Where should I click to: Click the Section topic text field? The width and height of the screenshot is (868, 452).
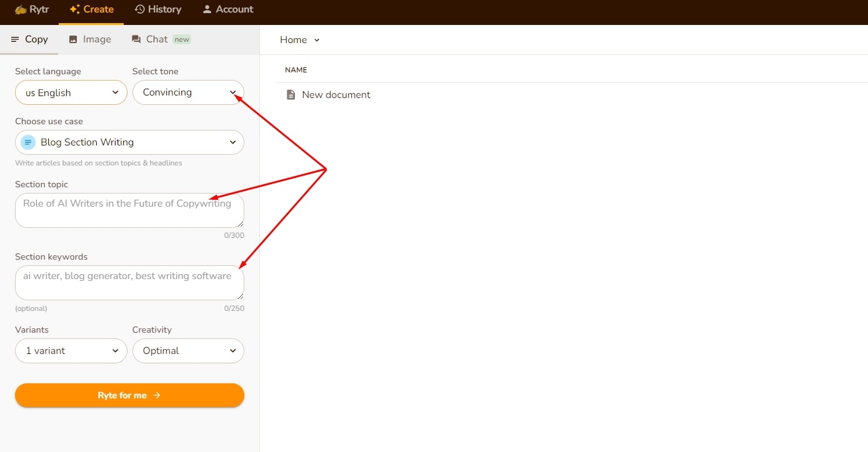click(x=129, y=210)
